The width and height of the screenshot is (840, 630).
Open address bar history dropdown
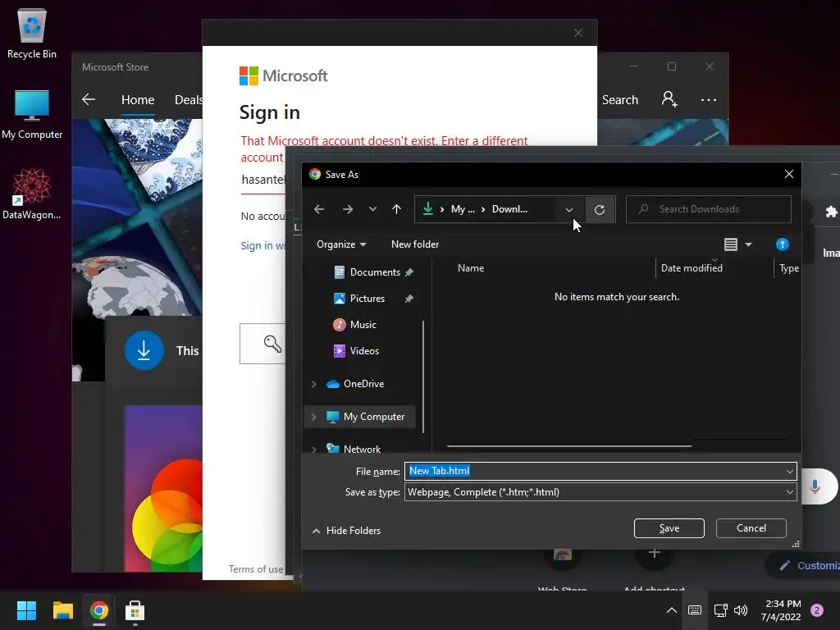tap(569, 209)
